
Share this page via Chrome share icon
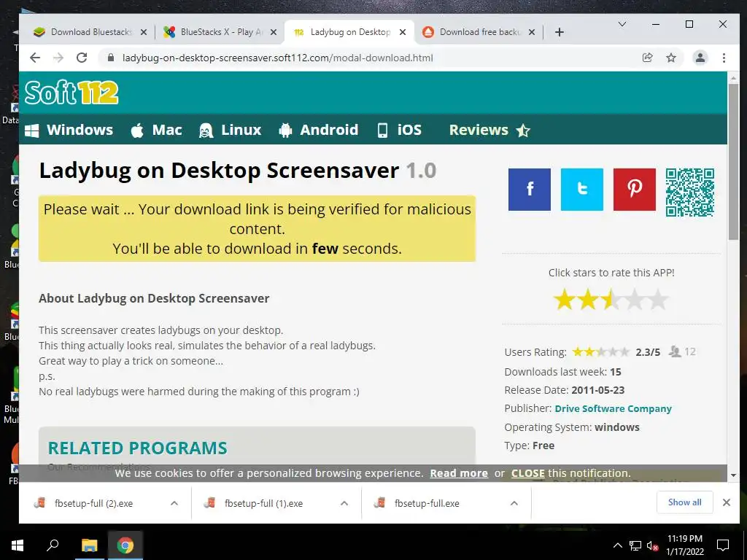click(647, 58)
